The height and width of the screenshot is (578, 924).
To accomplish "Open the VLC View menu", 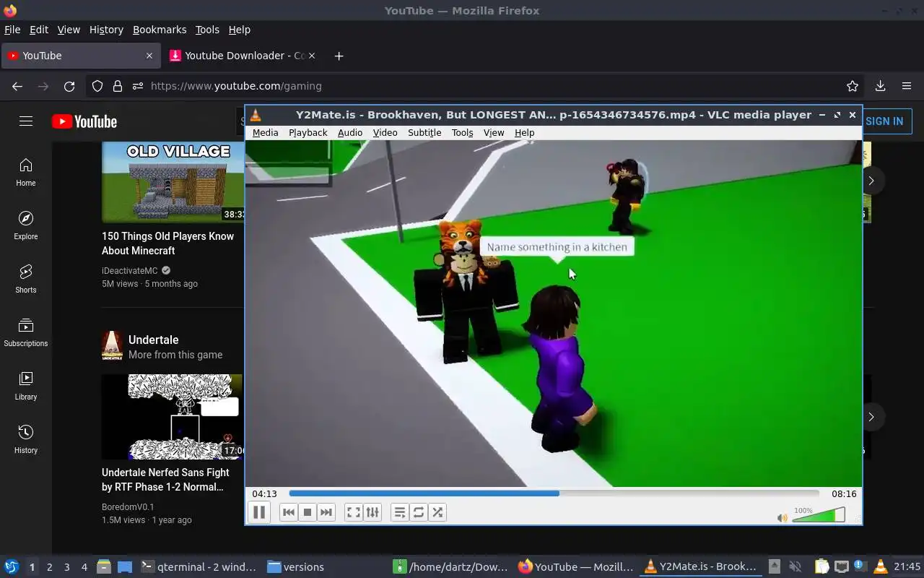I will 494,133.
